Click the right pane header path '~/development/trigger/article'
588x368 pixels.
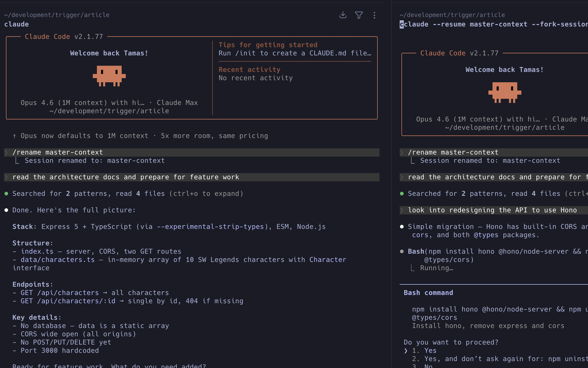tap(452, 15)
